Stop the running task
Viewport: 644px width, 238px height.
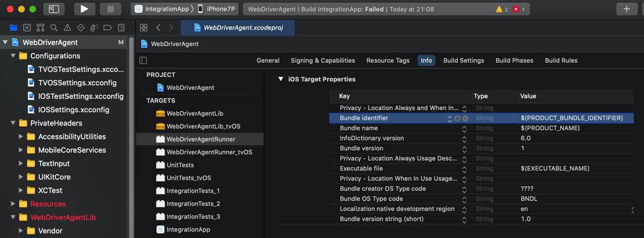click(x=110, y=9)
